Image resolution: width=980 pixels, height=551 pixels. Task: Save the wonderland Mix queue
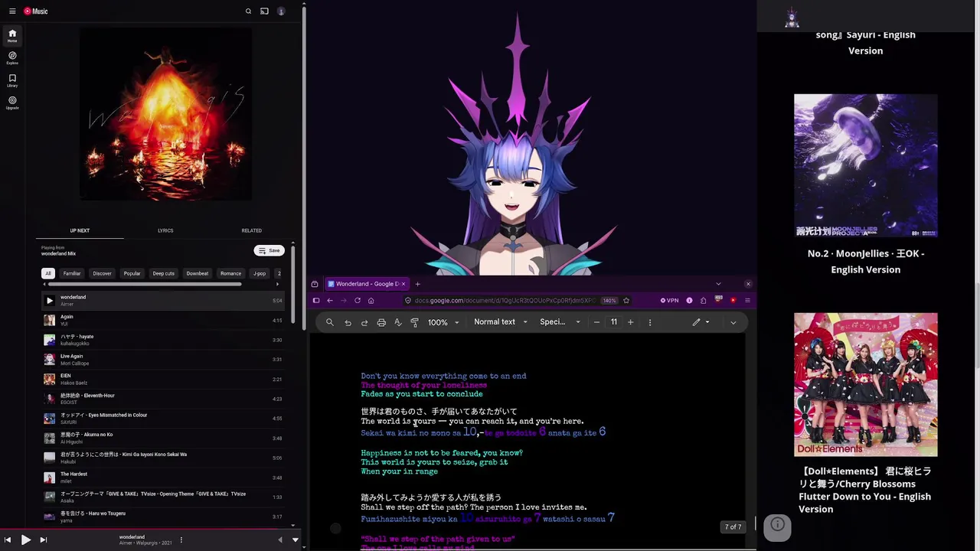(x=269, y=250)
